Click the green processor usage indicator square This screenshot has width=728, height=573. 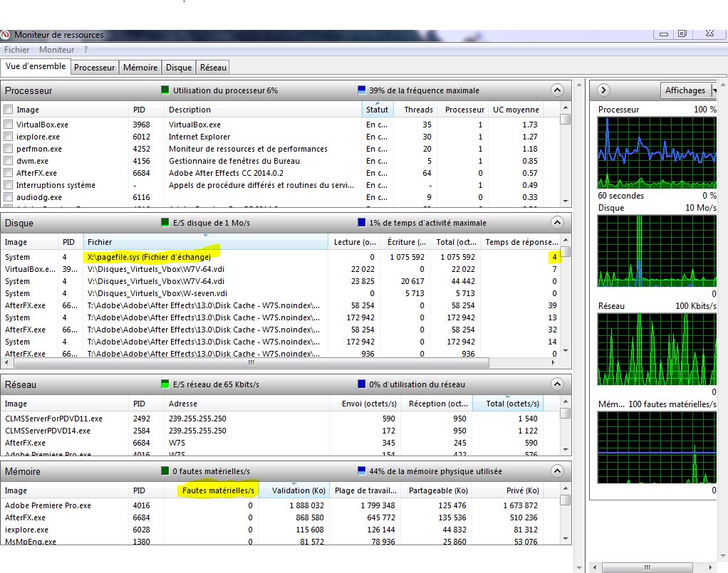[165, 90]
